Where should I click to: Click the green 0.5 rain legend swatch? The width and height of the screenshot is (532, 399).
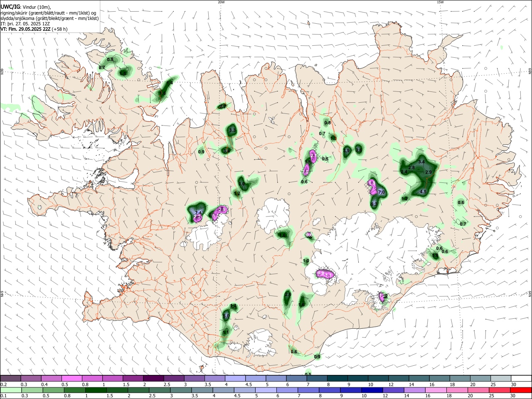pos(53,390)
